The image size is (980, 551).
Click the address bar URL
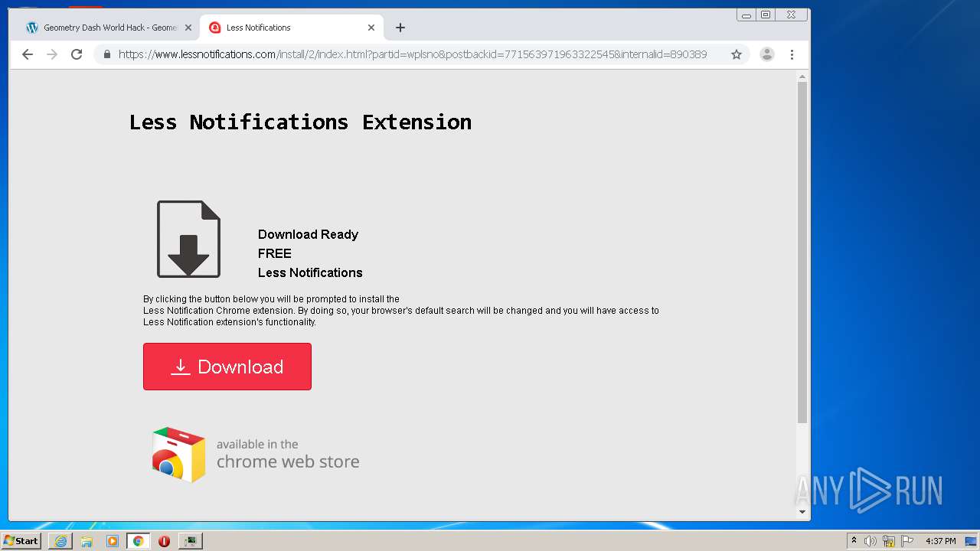coord(413,54)
